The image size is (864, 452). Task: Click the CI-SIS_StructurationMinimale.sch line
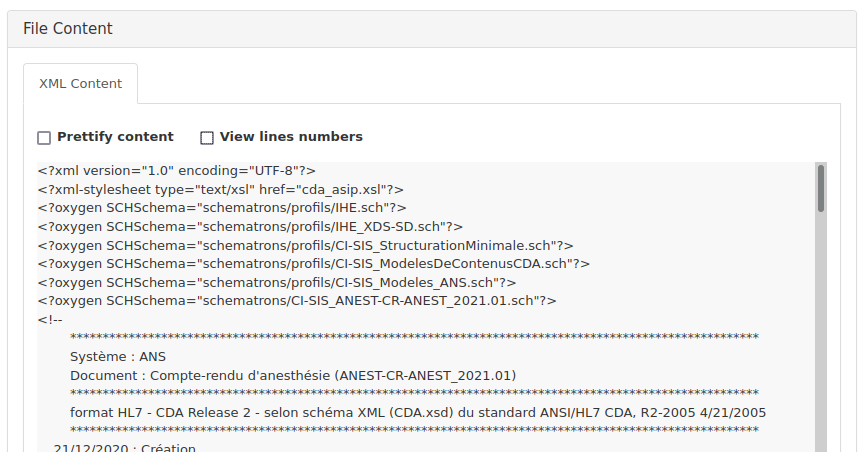[305, 245]
